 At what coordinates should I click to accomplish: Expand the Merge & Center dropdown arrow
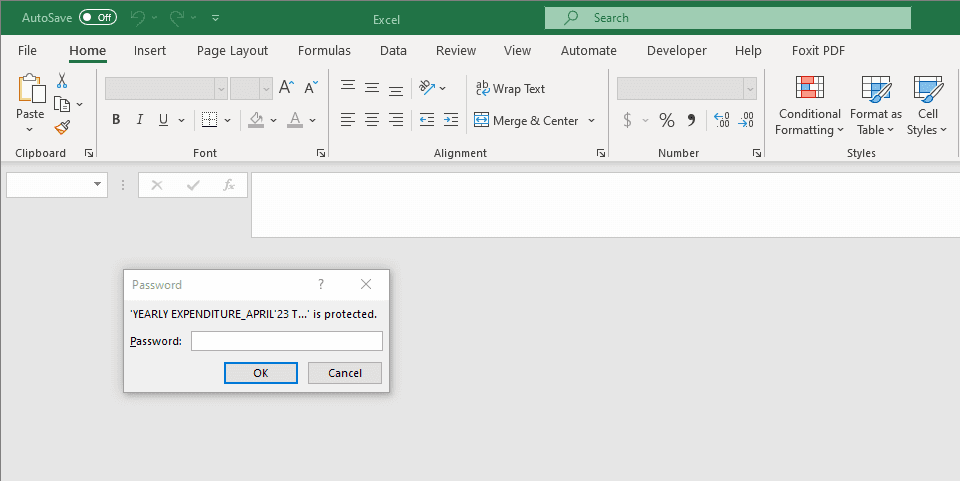[x=591, y=121]
